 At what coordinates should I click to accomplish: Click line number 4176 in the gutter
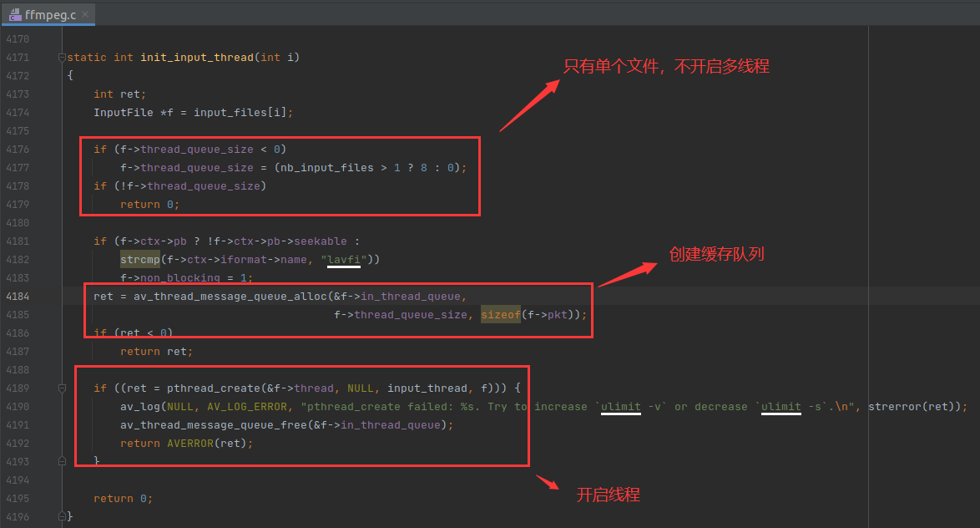17,150
